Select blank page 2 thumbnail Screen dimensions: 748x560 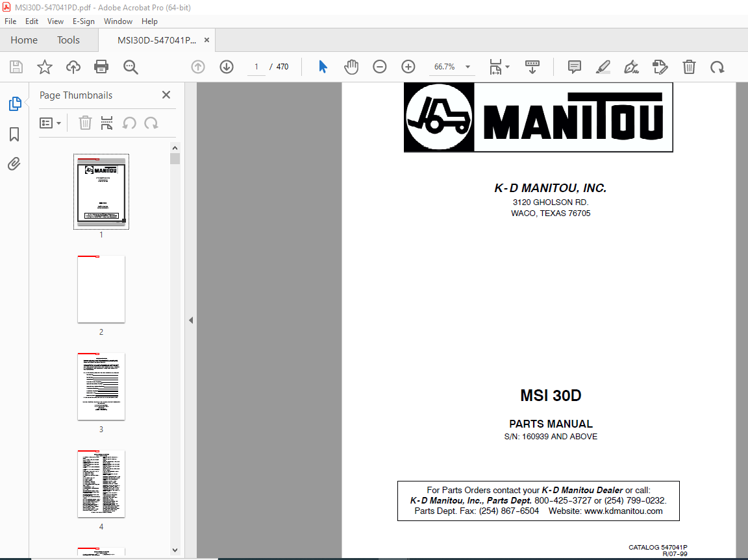(x=101, y=289)
